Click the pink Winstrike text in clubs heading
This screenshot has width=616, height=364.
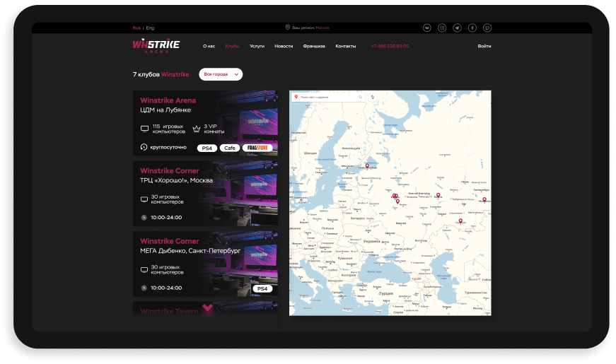tap(175, 74)
